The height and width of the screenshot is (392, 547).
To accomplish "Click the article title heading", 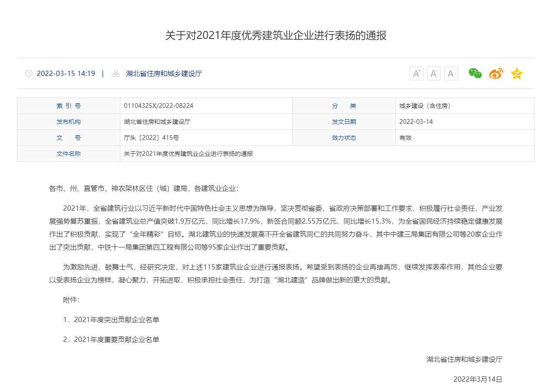I will coord(275,35).
